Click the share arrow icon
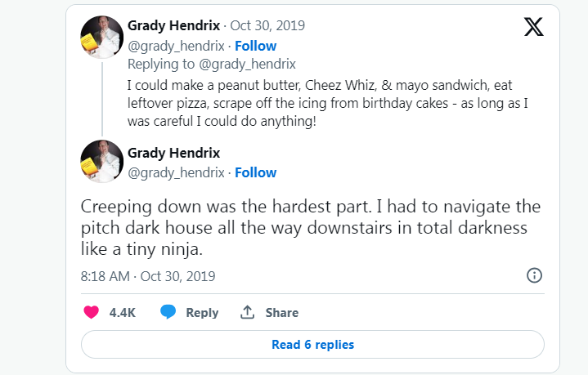The height and width of the screenshot is (375, 588). (x=247, y=312)
